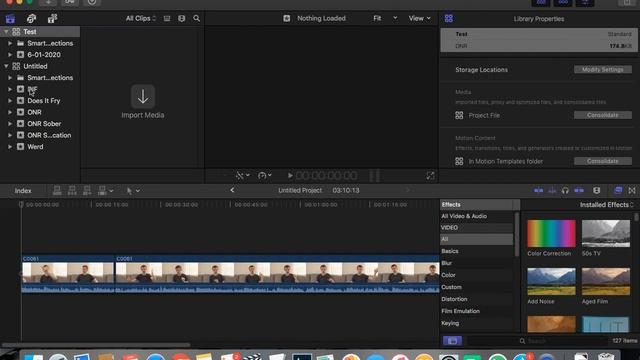Change timeline clip appearance

click(597, 190)
